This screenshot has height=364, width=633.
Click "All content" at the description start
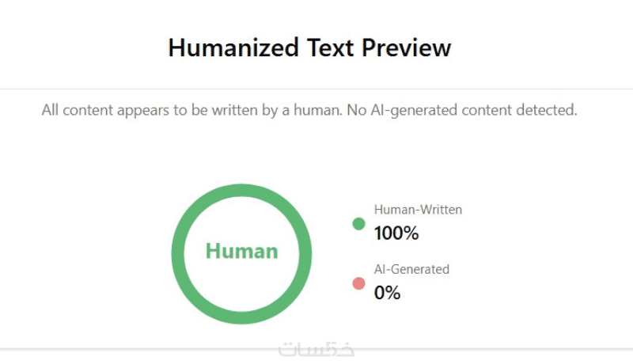click(x=75, y=111)
